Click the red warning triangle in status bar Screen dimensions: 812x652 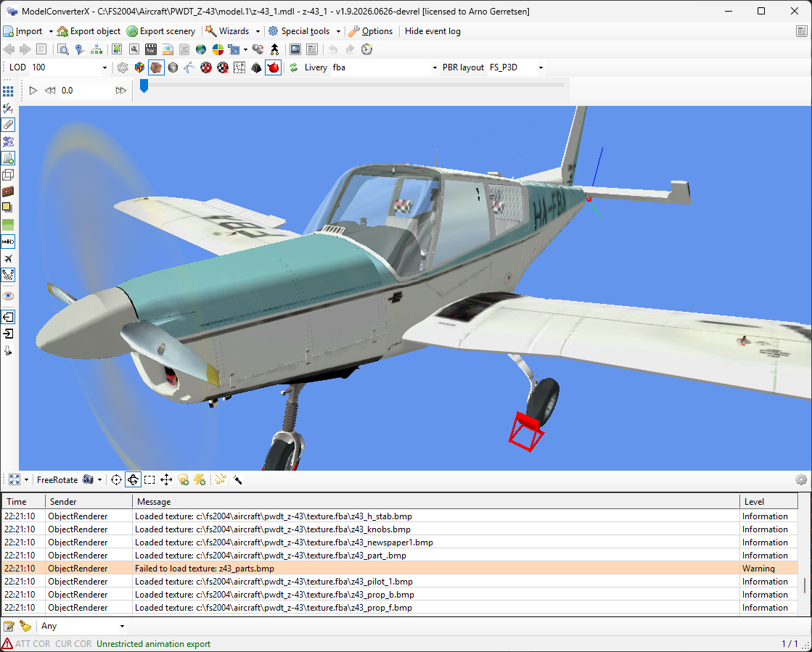[7, 644]
